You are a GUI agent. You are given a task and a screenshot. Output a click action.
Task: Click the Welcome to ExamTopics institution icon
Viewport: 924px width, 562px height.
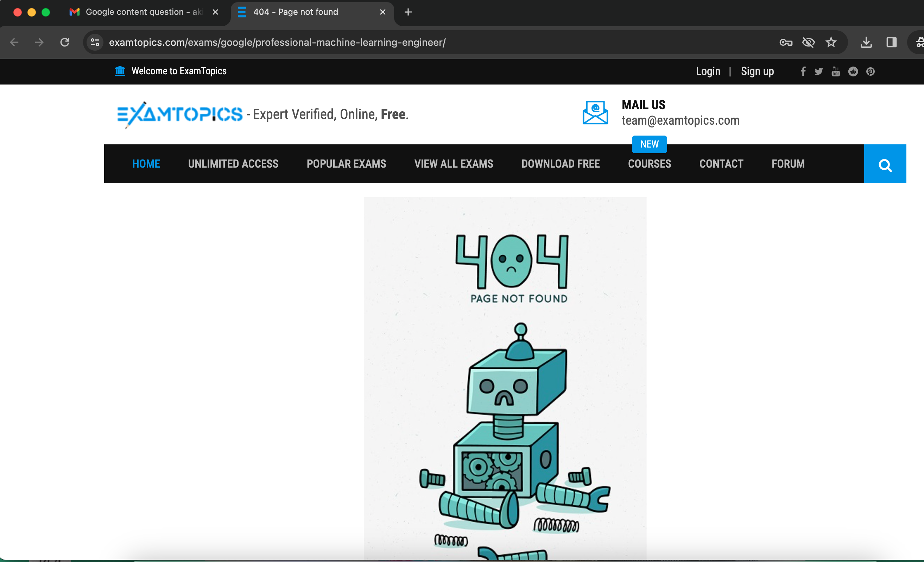tap(120, 70)
